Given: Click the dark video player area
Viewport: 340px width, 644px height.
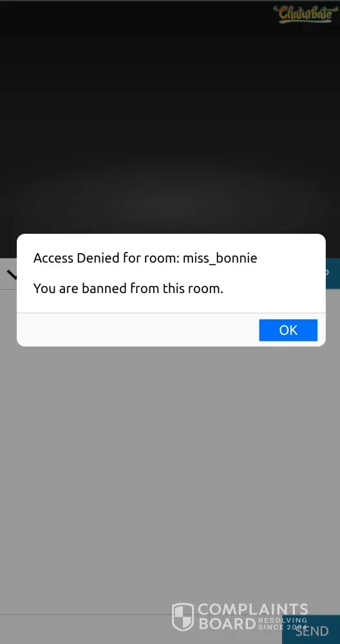Looking at the screenshot, I should [x=170, y=119].
